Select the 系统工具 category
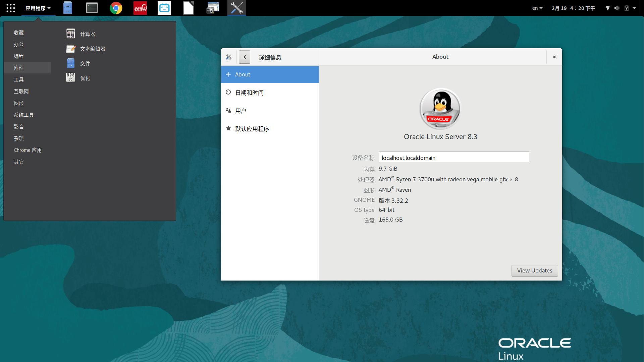 (x=28, y=115)
